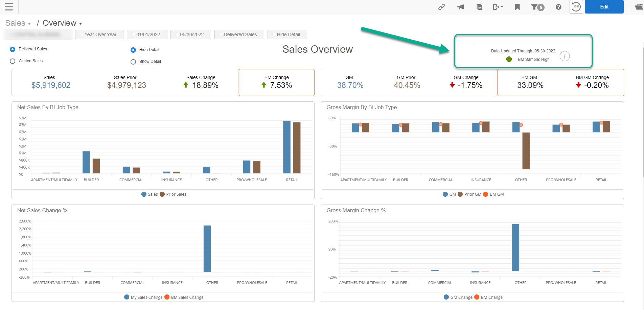This screenshot has height=310, width=644.
Task: Toggle BM Change legend in Gross Margin Change
Action: [488, 297]
